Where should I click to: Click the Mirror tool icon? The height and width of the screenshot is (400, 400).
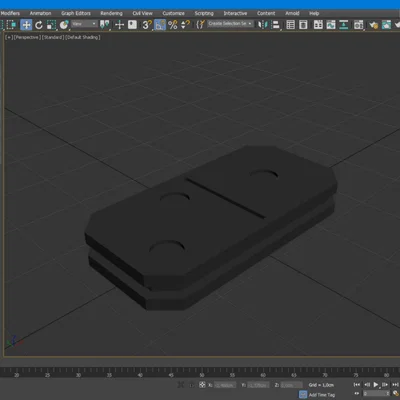(x=263, y=25)
